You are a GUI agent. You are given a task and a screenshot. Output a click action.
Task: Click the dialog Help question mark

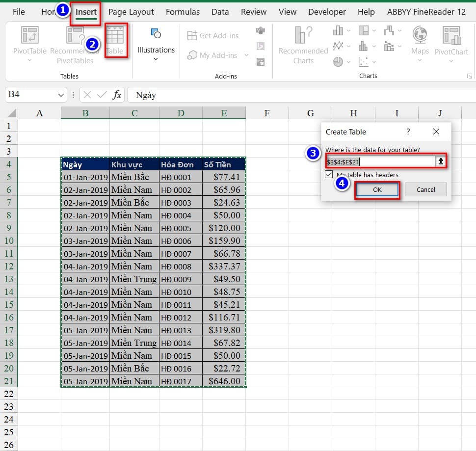pos(408,132)
